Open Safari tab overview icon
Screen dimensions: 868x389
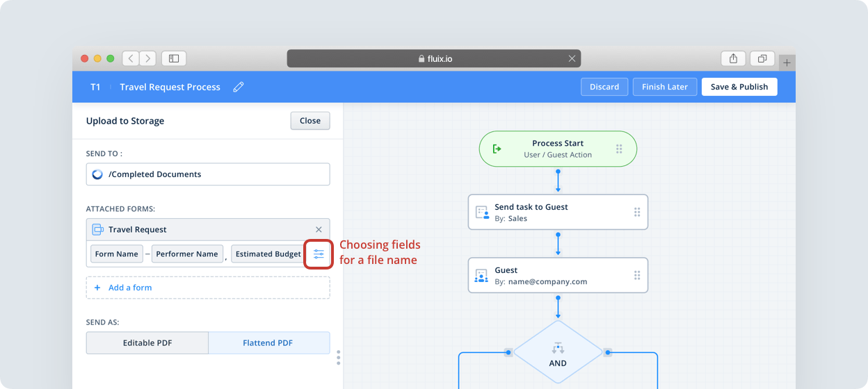762,58
